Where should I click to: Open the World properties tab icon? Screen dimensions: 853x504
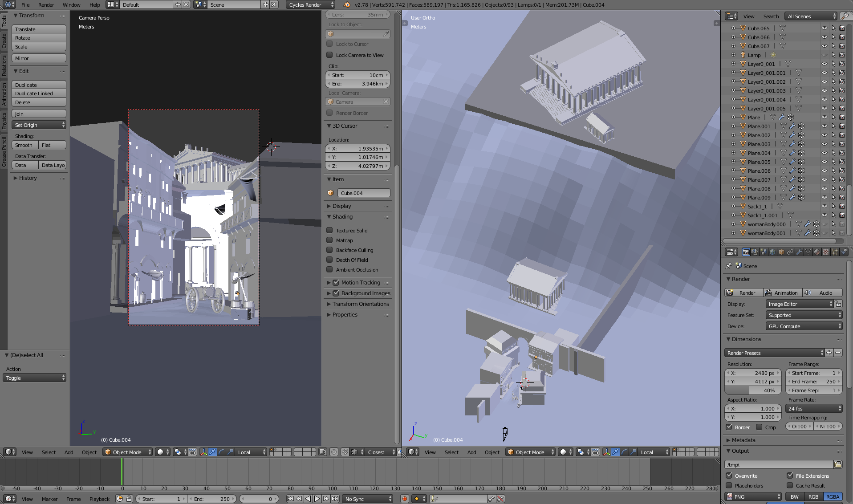coord(772,252)
